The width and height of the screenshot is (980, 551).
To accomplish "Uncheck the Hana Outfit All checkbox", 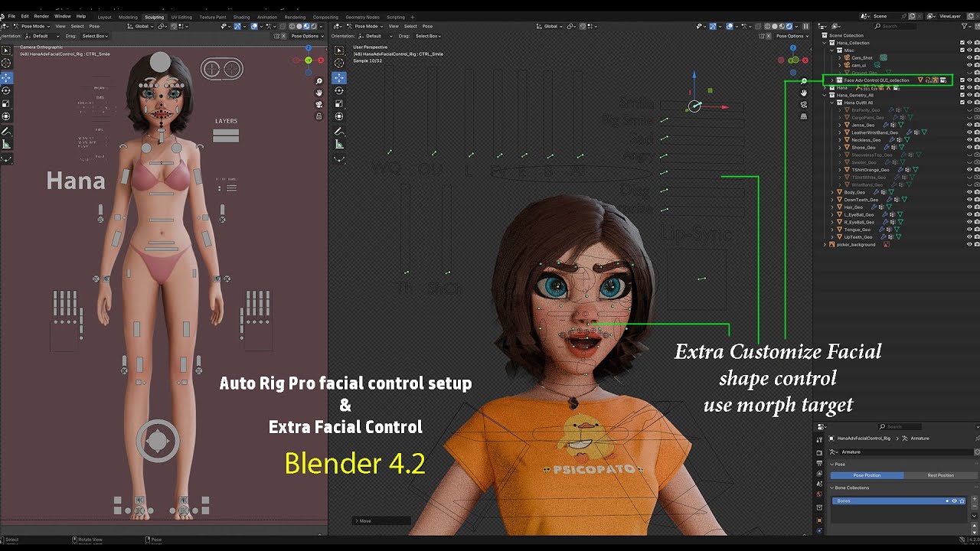I will (x=962, y=103).
